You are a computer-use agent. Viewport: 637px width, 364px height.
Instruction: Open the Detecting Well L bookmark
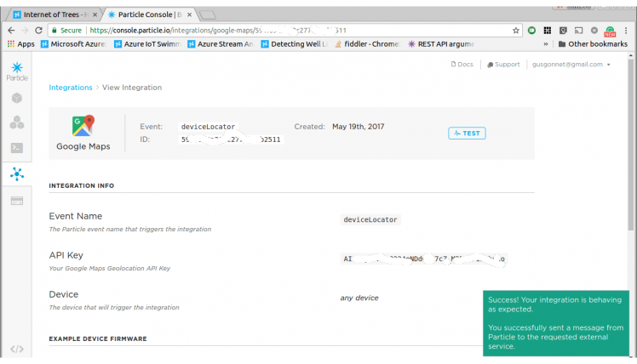(294, 44)
